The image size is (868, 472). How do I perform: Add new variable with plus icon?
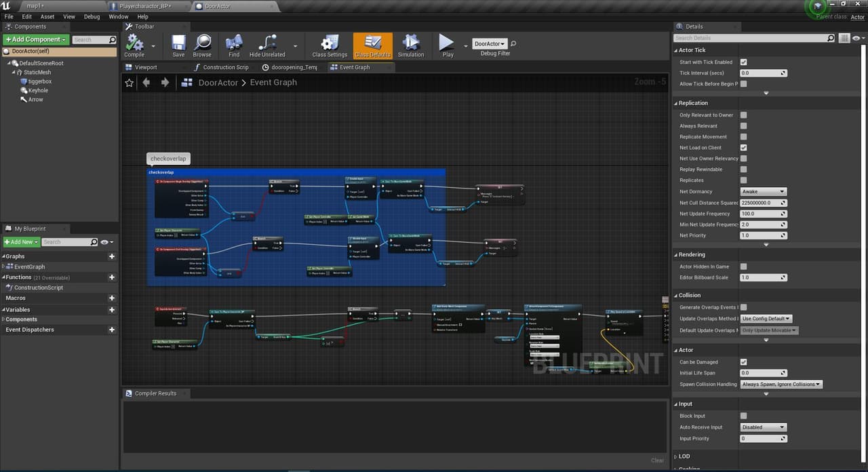point(112,309)
